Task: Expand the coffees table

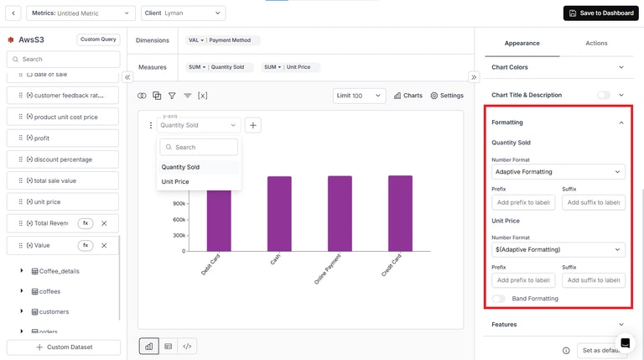Action: click(x=22, y=291)
